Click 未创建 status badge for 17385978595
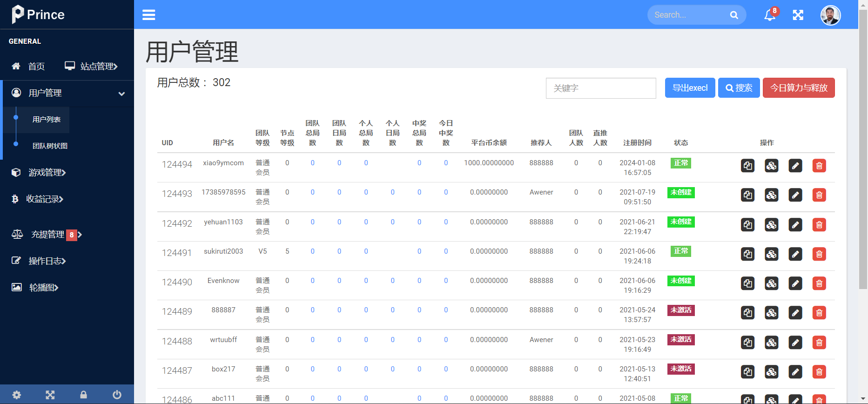The image size is (868, 404). (x=681, y=192)
